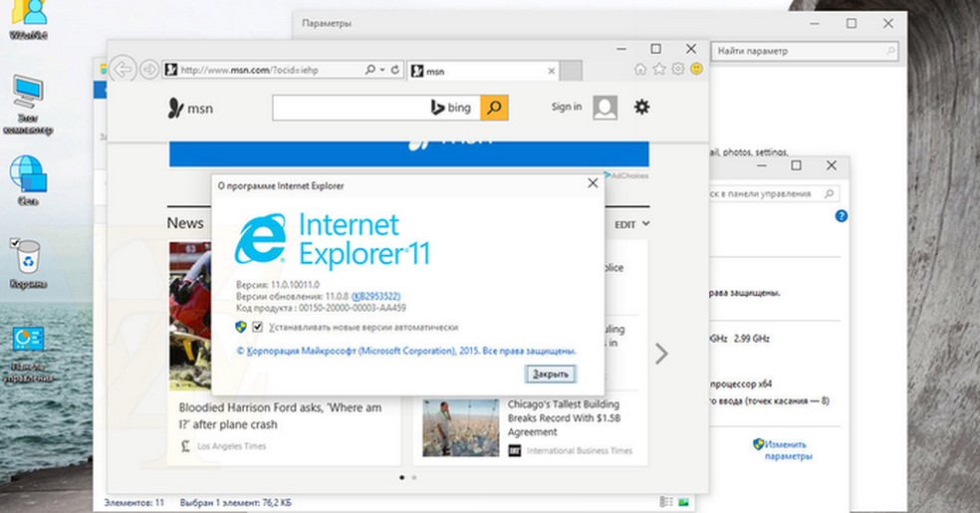Refresh the msn.com page
The width and height of the screenshot is (980, 513).
(x=395, y=70)
